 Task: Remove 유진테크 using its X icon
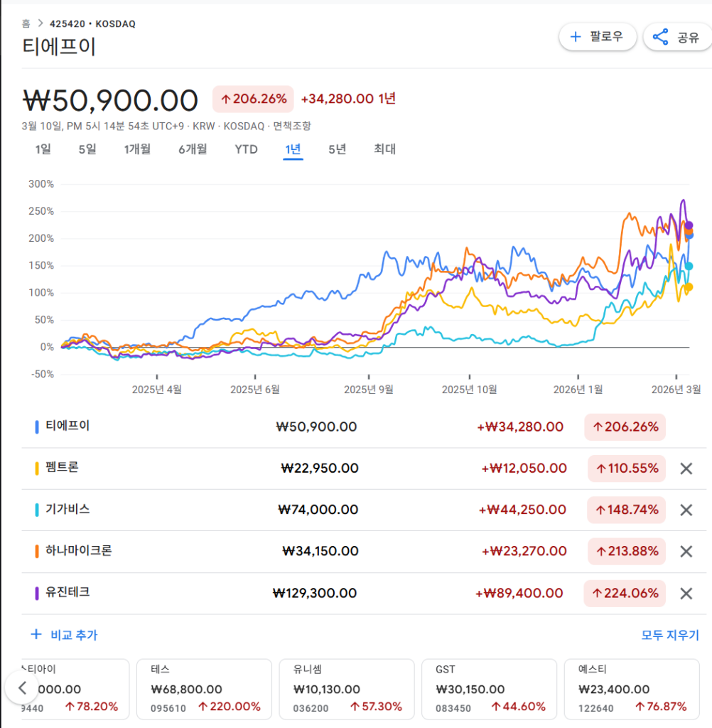point(686,593)
